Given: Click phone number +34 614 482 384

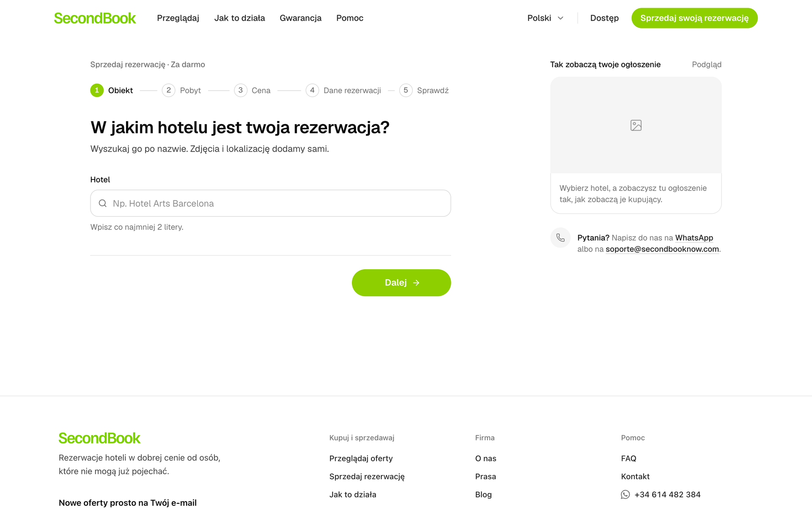Looking at the screenshot, I should tap(667, 494).
